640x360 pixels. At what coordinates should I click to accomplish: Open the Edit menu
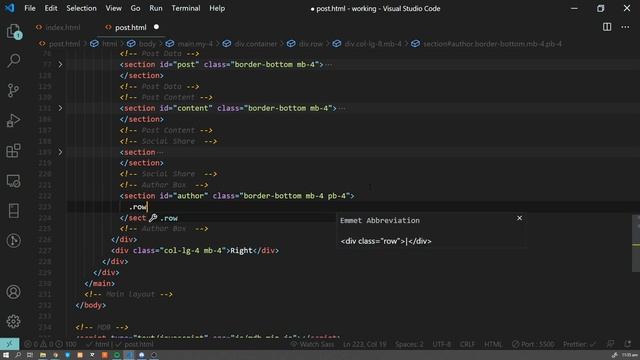pyautogui.click(x=51, y=8)
